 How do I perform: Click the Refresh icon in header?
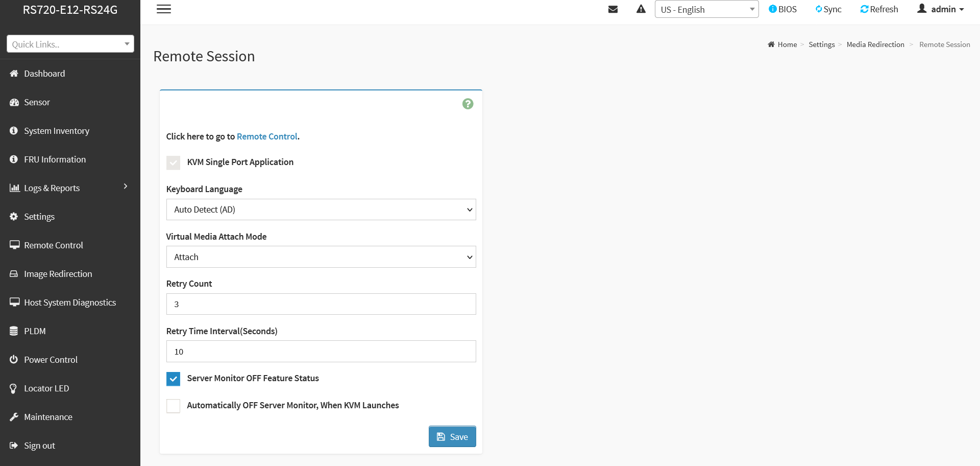(x=864, y=9)
